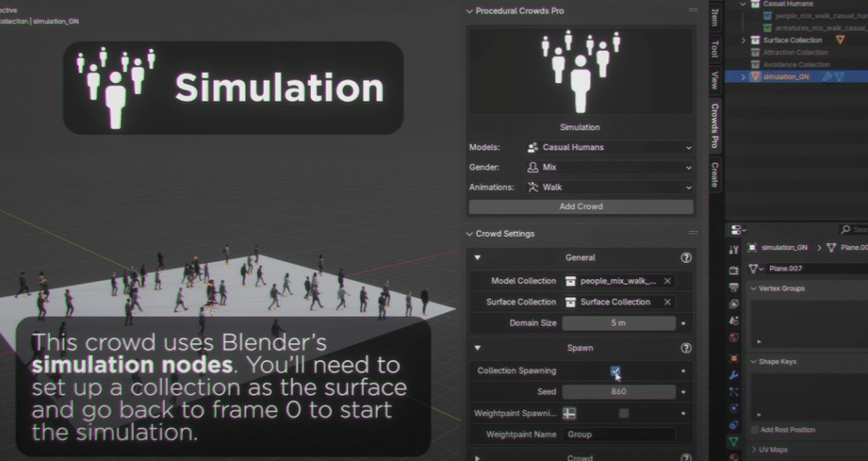Open the Animations dropdown set to Walk
The image size is (868, 461).
[x=609, y=187]
